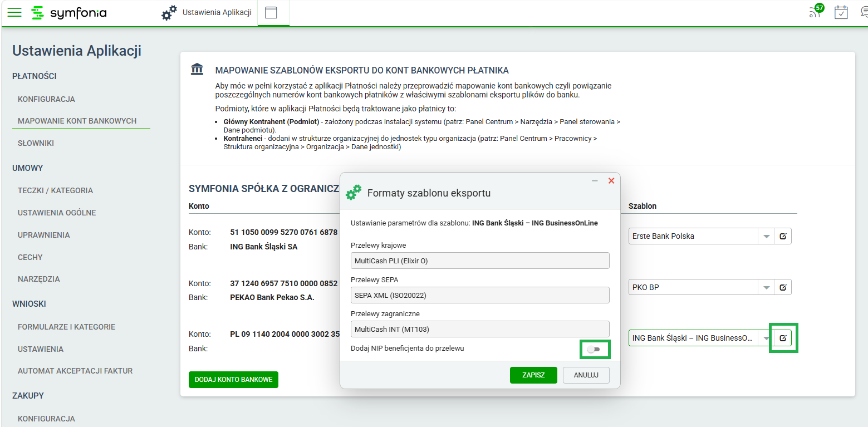Click the Płatności section heading
Screen dimensions: 868x427
35,76
